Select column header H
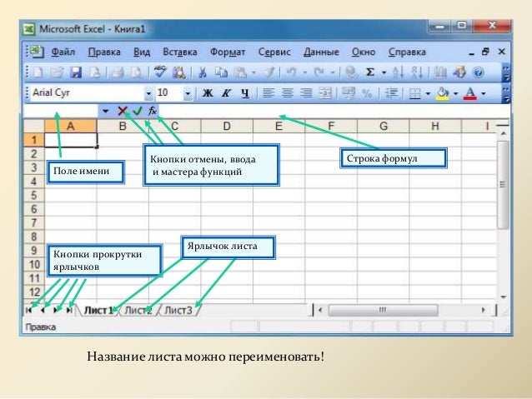The height and width of the screenshot is (399, 532). [x=435, y=126]
